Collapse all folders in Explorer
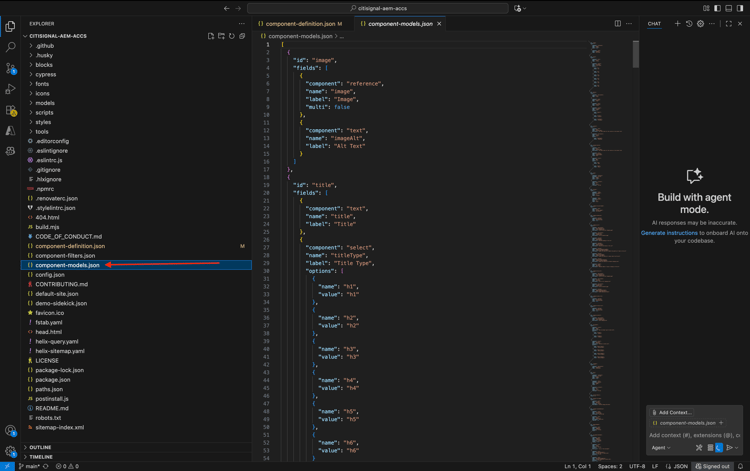This screenshot has width=750, height=471. click(242, 36)
